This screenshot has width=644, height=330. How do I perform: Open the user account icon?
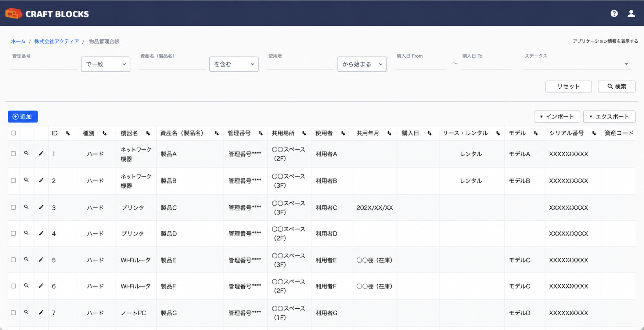[631, 14]
